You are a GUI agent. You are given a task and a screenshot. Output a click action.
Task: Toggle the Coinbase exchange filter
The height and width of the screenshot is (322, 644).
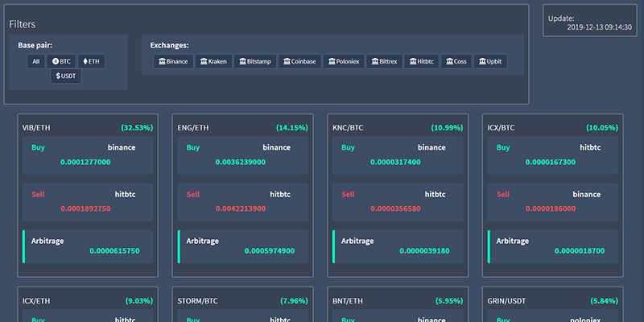299,62
